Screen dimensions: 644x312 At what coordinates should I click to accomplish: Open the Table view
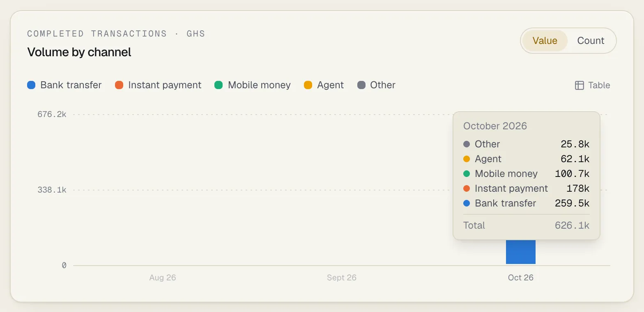[592, 85]
